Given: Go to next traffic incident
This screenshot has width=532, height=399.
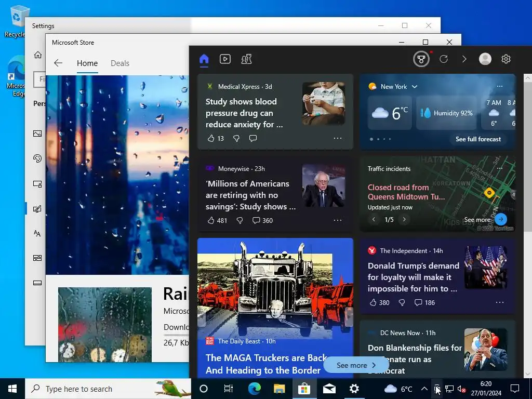Looking at the screenshot, I should pos(404,220).
